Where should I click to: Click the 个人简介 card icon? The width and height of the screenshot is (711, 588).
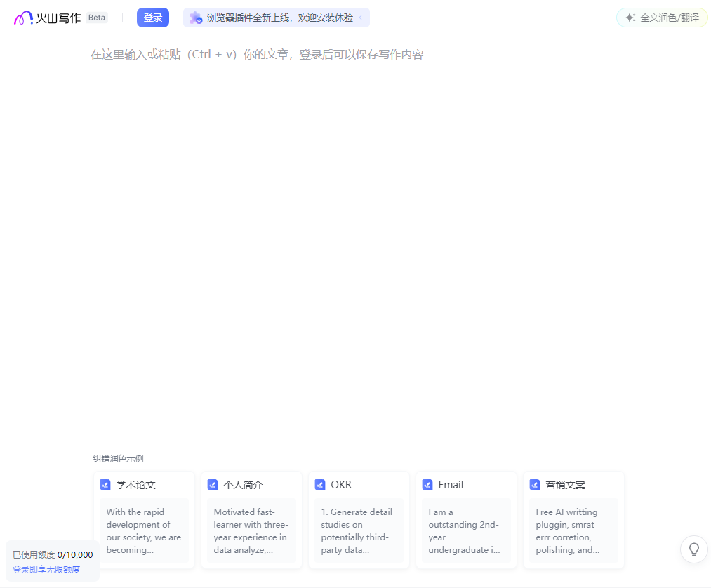pyautogui.click(x=212, y=484)
